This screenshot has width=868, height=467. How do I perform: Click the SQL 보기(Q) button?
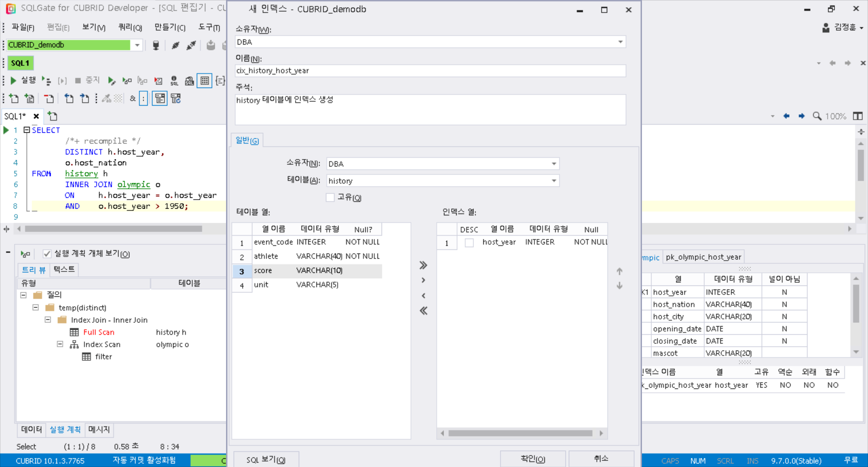[266, 459]
